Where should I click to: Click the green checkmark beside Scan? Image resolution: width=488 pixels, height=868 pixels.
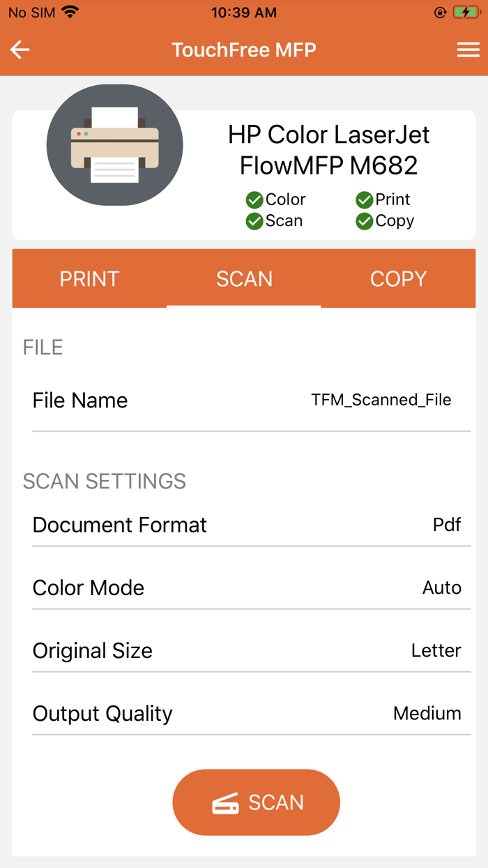coord(254,220)
